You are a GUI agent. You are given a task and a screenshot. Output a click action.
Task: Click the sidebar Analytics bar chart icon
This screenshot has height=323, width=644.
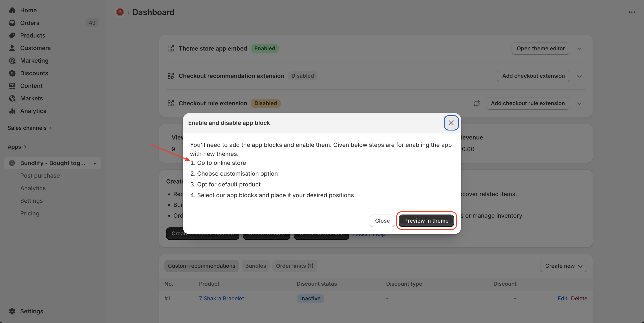pyautogui.click(x=12, y=111)
